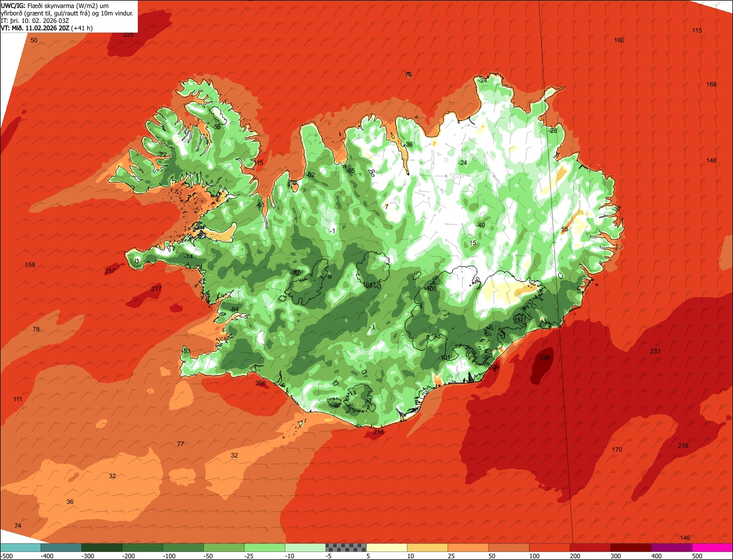
Task: Click the map value '148' over the sea
Action: tap(711, 160)
